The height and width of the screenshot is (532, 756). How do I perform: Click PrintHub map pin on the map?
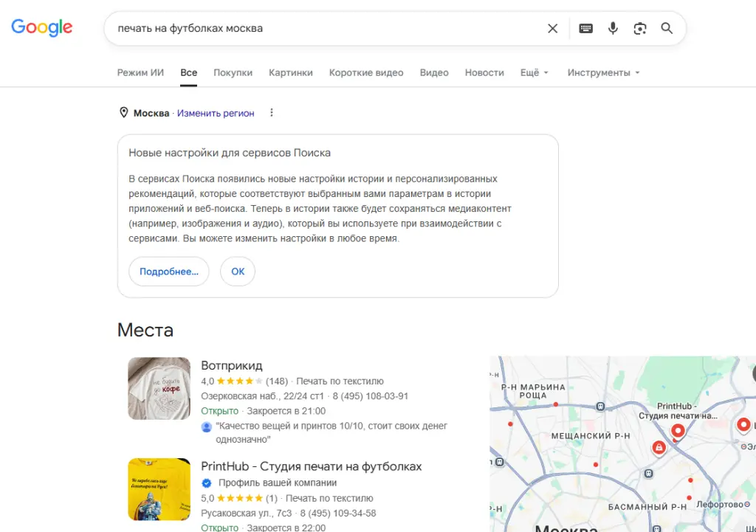click(678, 430)
